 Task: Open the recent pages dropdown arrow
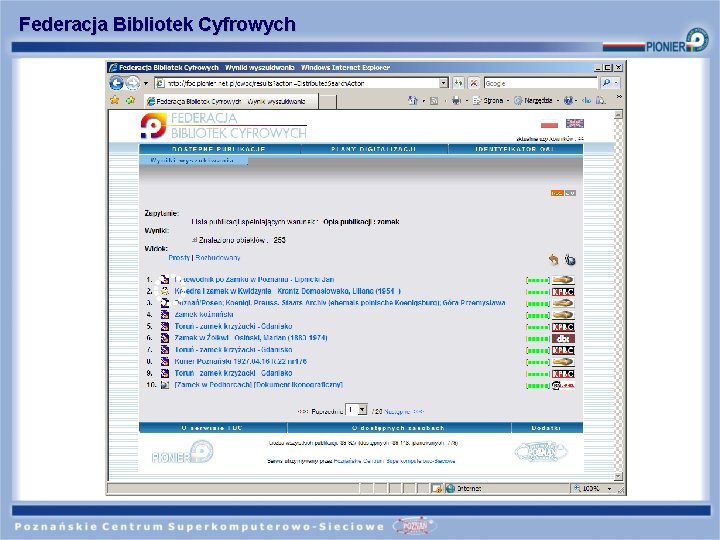pyautogui.click(x=146, y=84)
